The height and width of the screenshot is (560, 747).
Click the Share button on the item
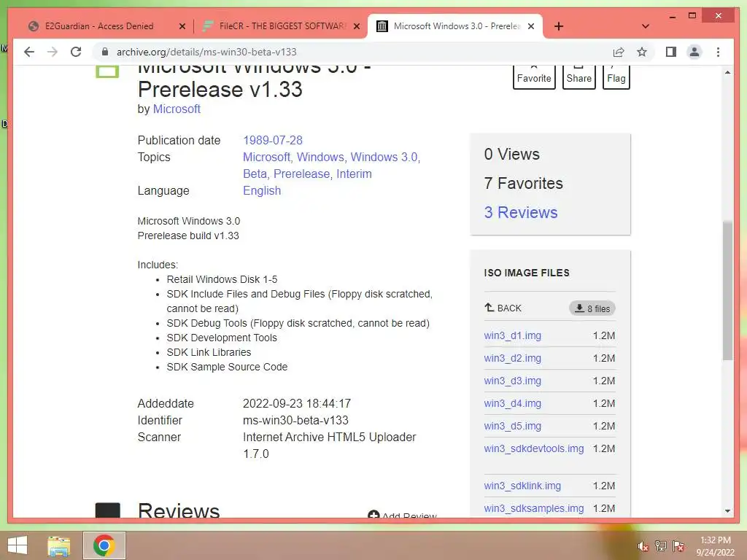[x=578, y=76]
